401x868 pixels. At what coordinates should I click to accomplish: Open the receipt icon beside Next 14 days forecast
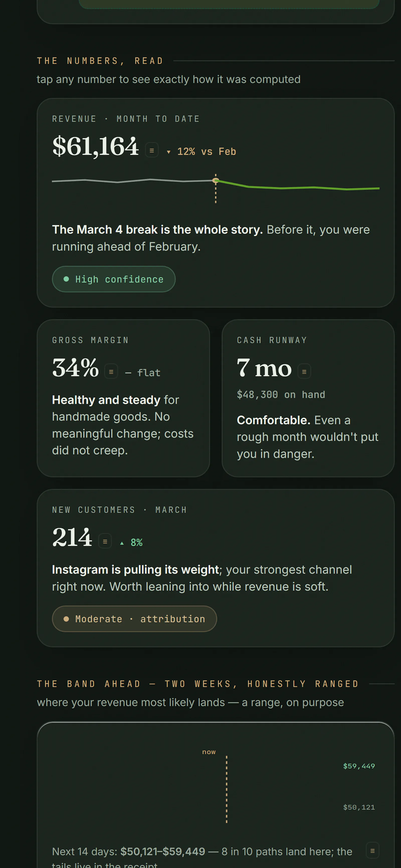tap(372, 850)
